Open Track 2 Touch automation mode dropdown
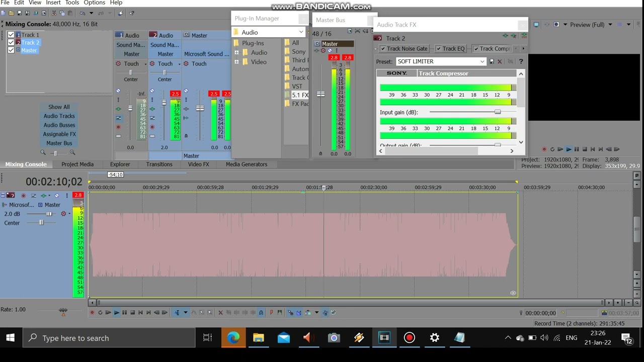The image size is (644, 362). click(179, 64)
